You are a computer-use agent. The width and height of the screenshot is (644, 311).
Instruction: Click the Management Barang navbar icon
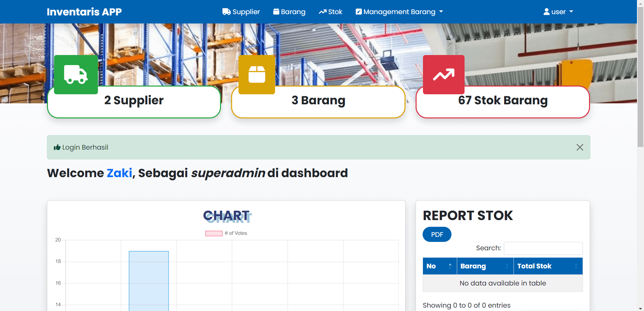point(359,12)
